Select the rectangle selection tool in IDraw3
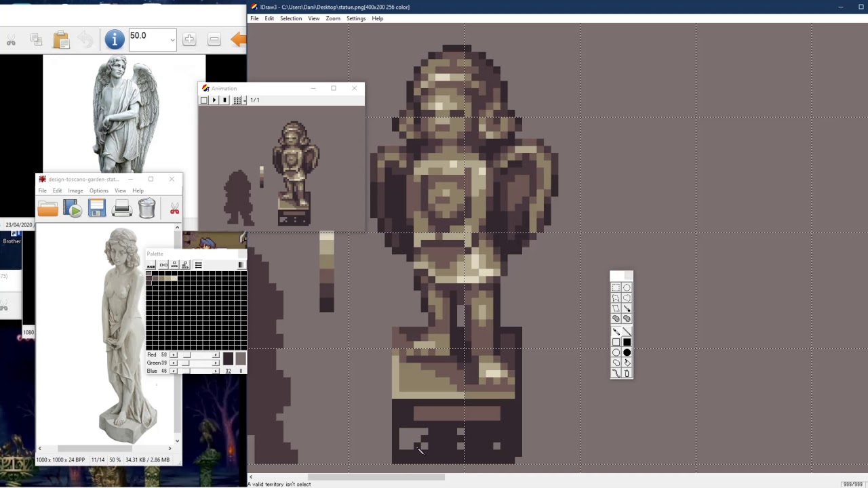Viewport: 868px width, 488px height. click(616, 287)
